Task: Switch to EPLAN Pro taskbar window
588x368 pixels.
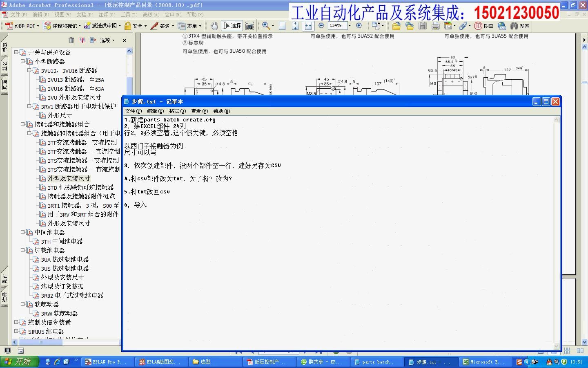Action: point(107,362)
